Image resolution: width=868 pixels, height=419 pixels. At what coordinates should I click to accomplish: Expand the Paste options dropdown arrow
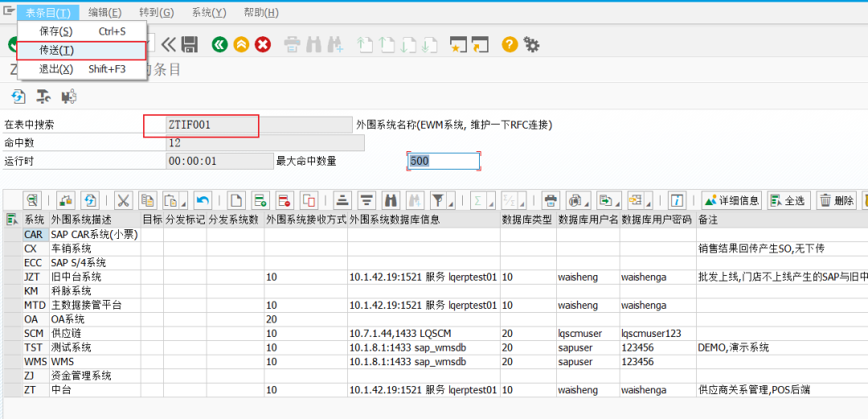pos(183,203)
